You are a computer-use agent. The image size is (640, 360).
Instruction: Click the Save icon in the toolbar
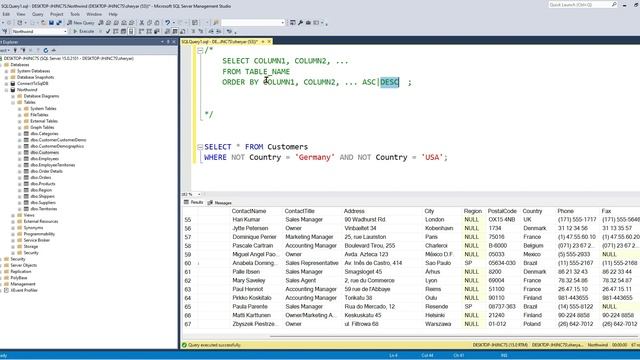point(51,23)
